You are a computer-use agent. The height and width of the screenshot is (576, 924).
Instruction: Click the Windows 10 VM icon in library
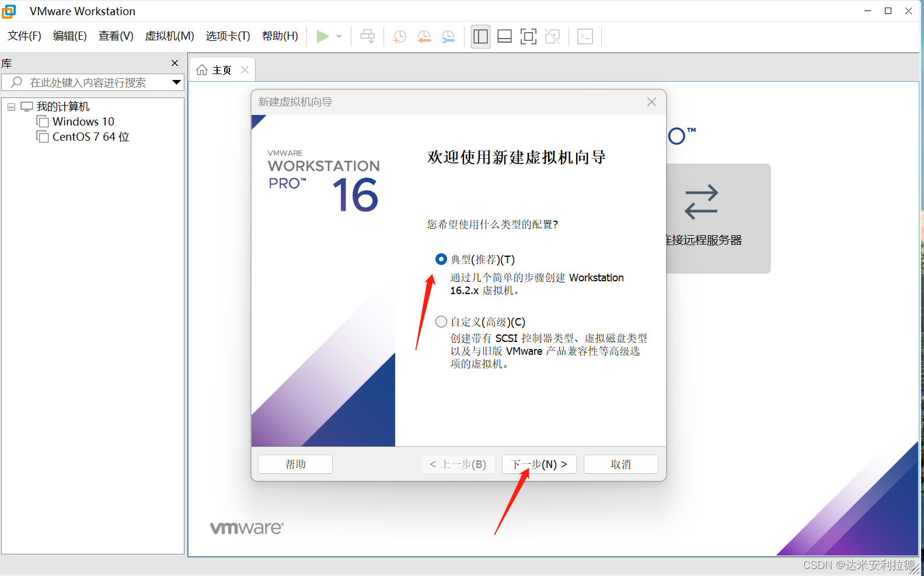[x=42, y=121]
